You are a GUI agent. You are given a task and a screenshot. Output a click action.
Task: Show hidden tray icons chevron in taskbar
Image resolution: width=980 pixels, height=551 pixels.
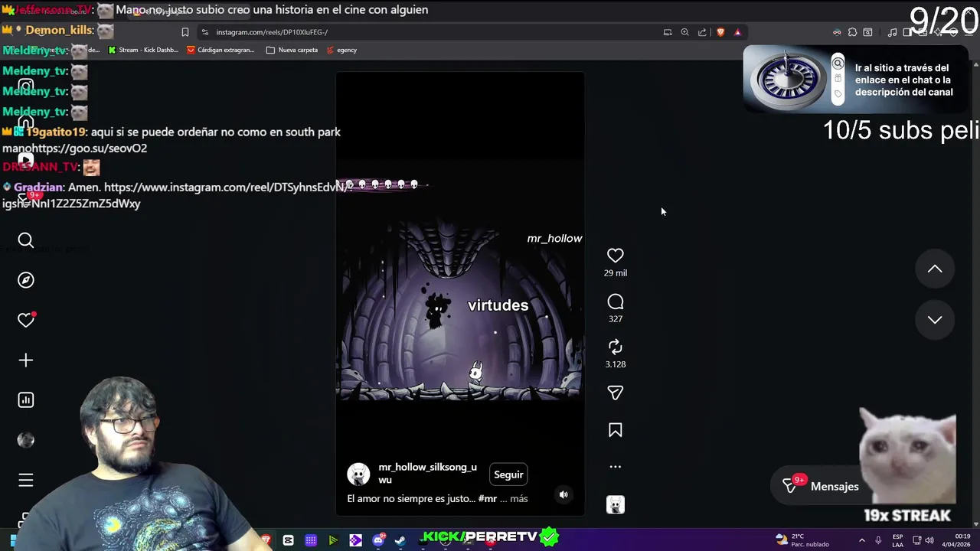coord(861,540)
